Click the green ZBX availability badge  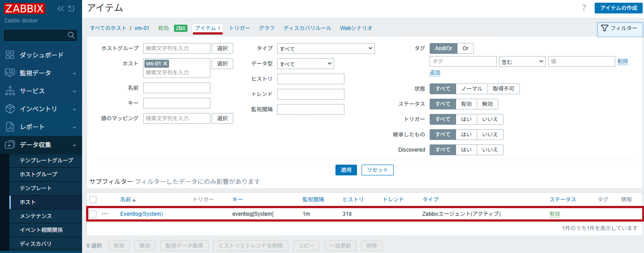[x=180, y=28]
